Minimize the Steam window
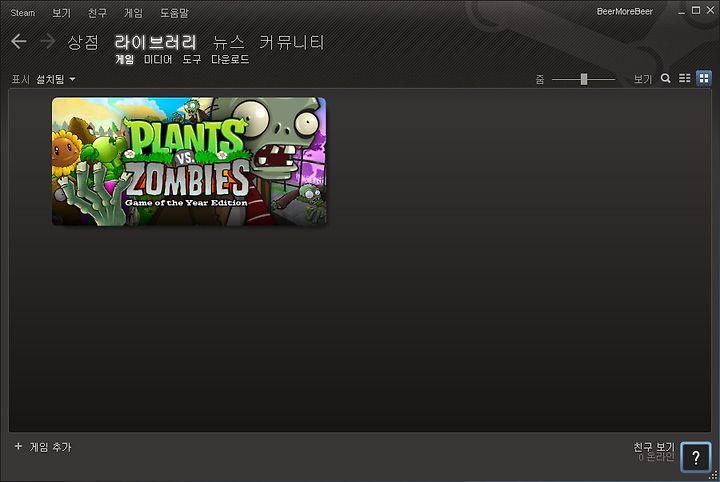The image size is (720, 482). coord(681,11)
